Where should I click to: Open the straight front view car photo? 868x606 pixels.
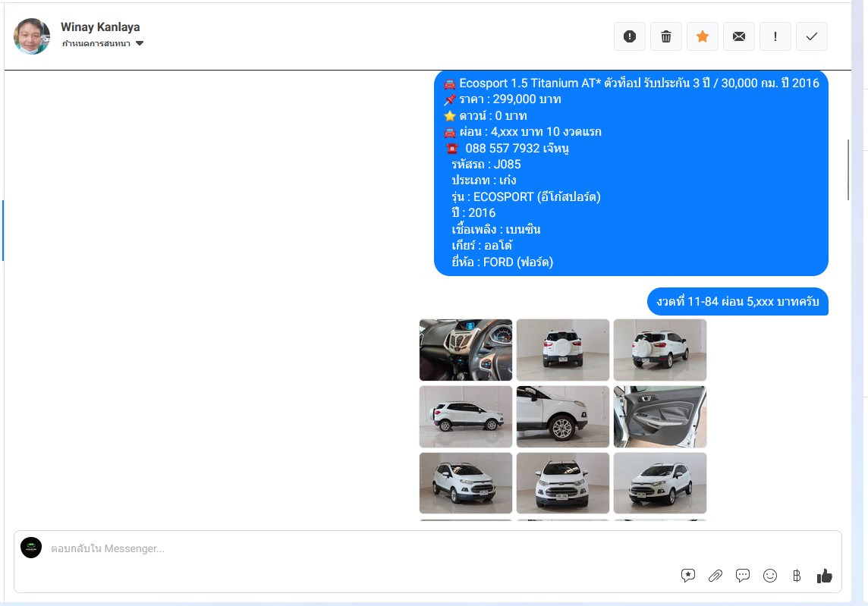563,483
